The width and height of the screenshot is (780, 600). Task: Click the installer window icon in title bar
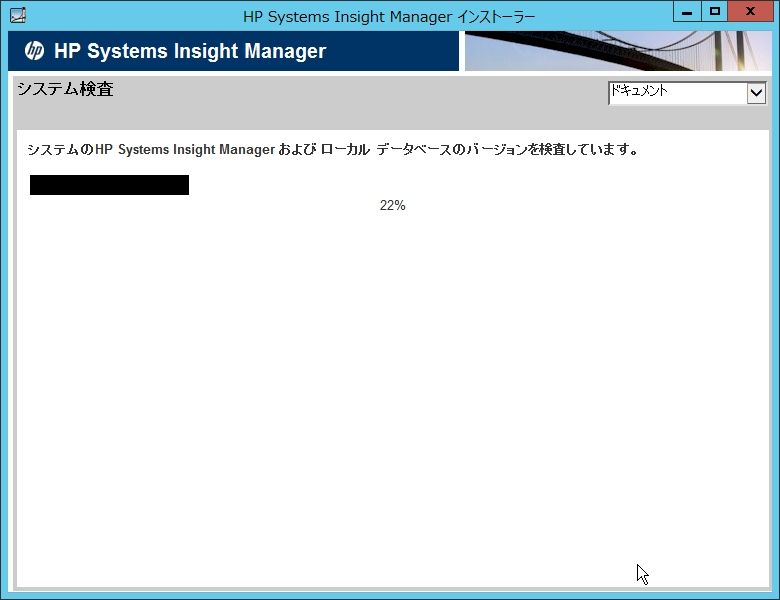[18, 15]
